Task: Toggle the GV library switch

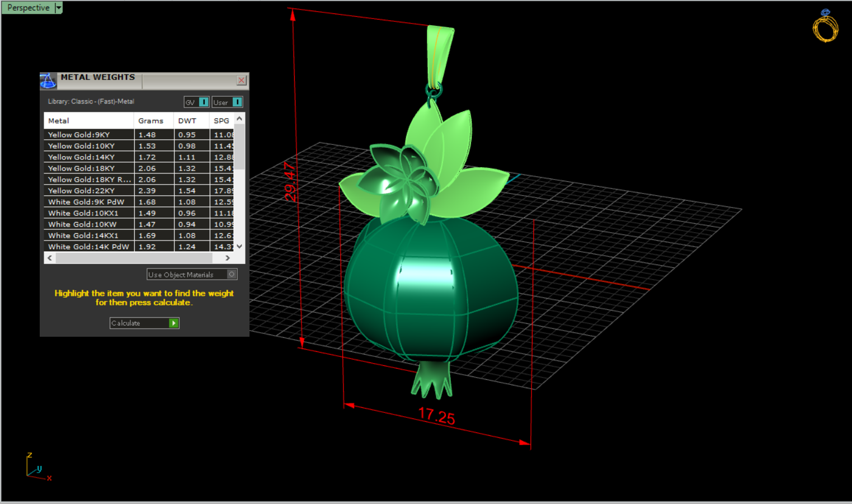Action: (204, 102)
